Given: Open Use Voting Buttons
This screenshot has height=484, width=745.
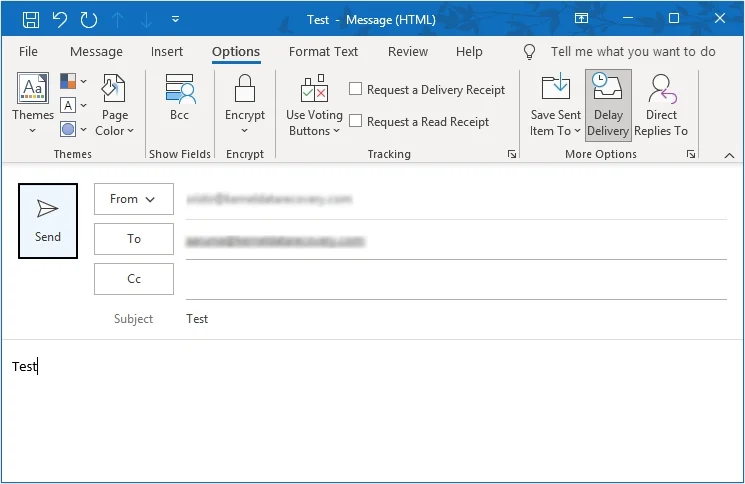Looking at the screenshot, I should (314, 105).
